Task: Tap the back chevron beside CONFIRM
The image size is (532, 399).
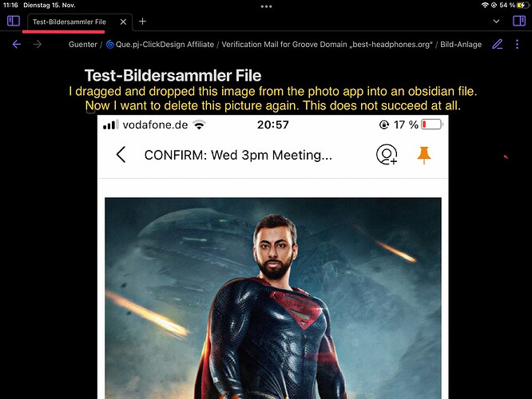Action: 121,155
